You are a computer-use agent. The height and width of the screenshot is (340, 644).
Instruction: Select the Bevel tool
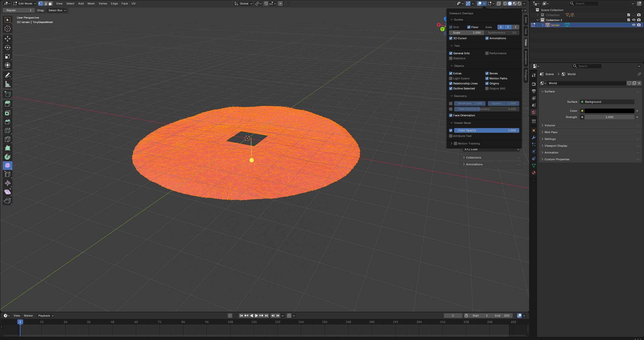[8, 122]
